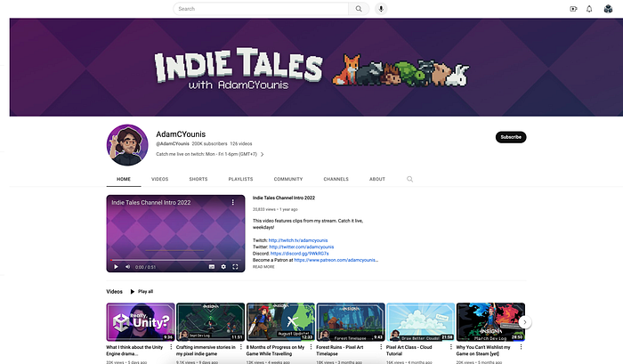Open options menu for Unity Engine drama video
Viewport: 623px width, 364px height.
pyautogui.click(x=171, y=347)
